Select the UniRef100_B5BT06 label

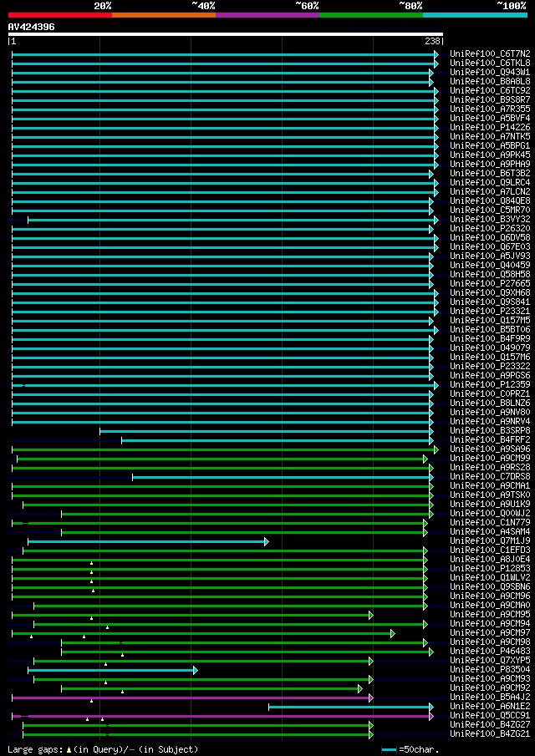point(490,329)
